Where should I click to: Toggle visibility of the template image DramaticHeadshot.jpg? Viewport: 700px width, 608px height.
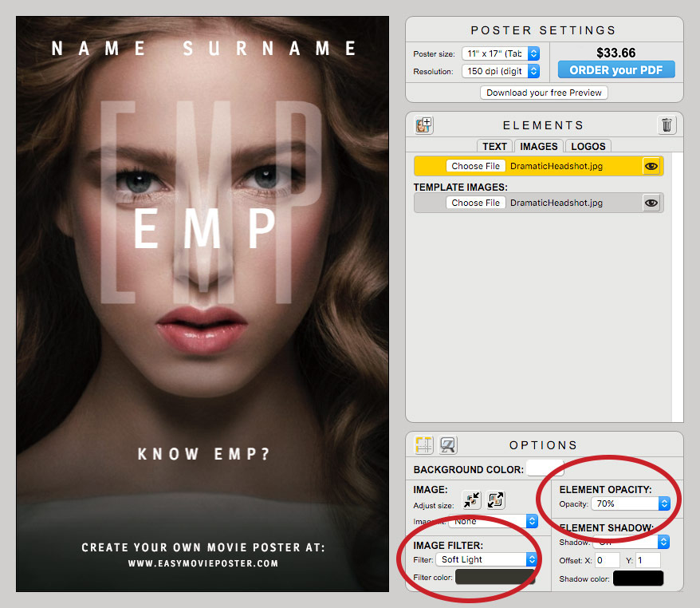click(x=651, y=202)
